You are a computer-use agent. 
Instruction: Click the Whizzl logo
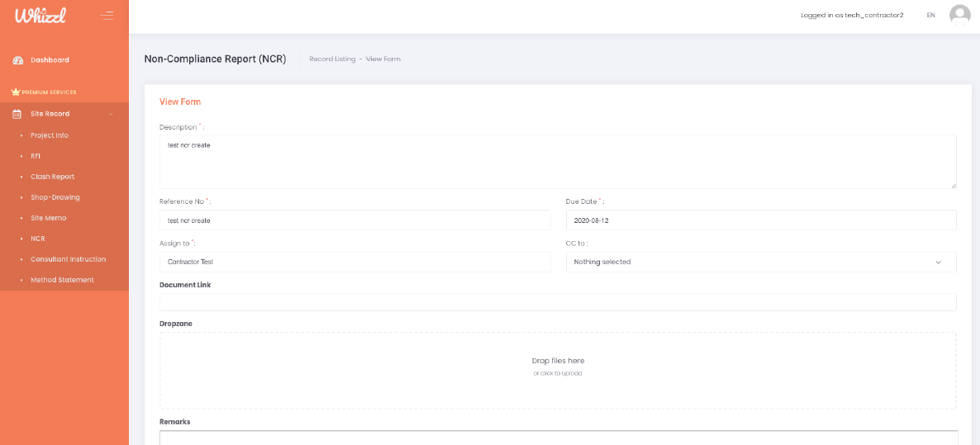40,15
